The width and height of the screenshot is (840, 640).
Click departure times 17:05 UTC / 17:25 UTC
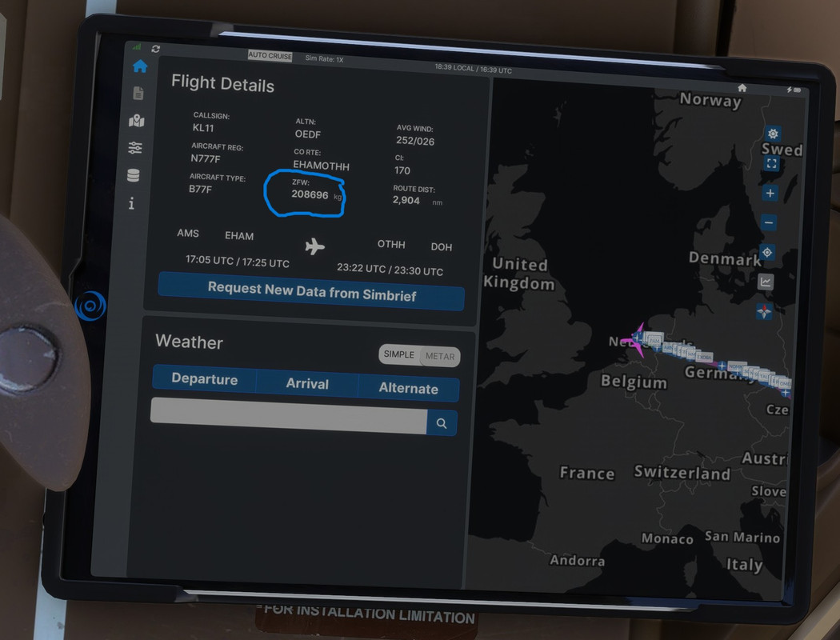click(x=238, y=262)
